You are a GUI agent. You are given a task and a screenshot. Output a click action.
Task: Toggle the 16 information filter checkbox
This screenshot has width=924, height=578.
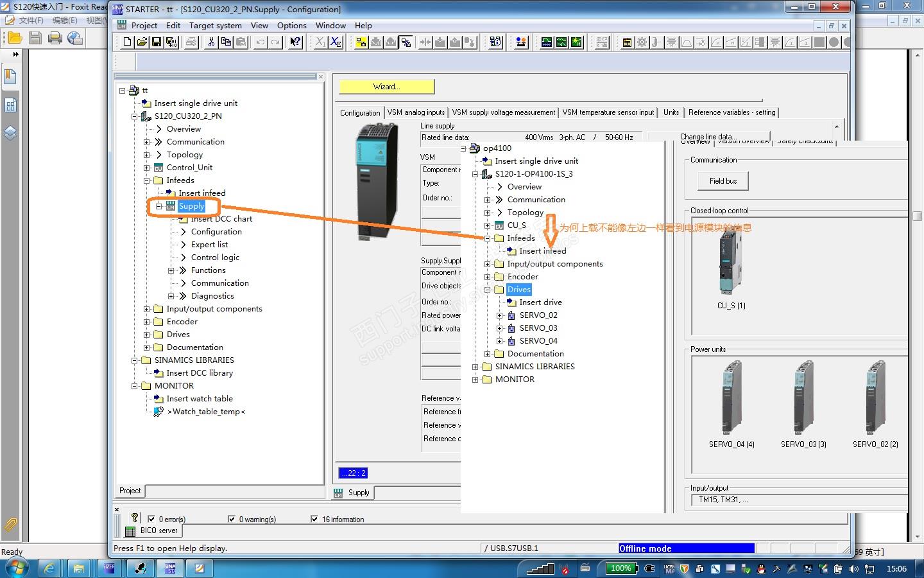(x=314, y=519)
